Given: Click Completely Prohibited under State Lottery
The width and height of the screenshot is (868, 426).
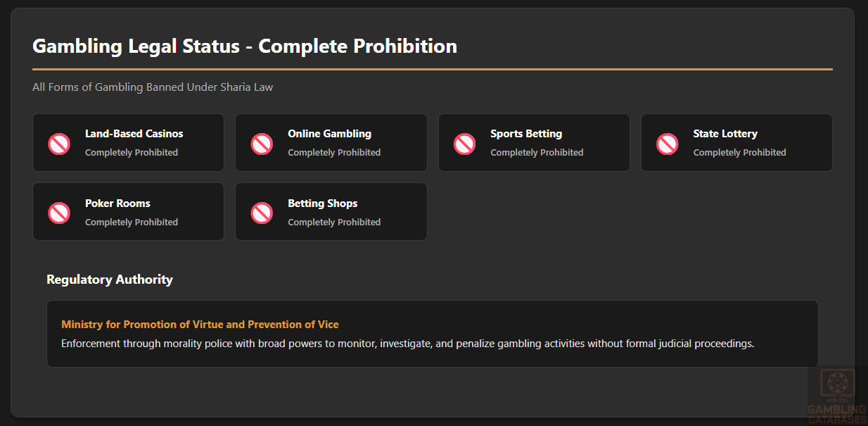Looking at the screenshot, I should coord(739,153).
